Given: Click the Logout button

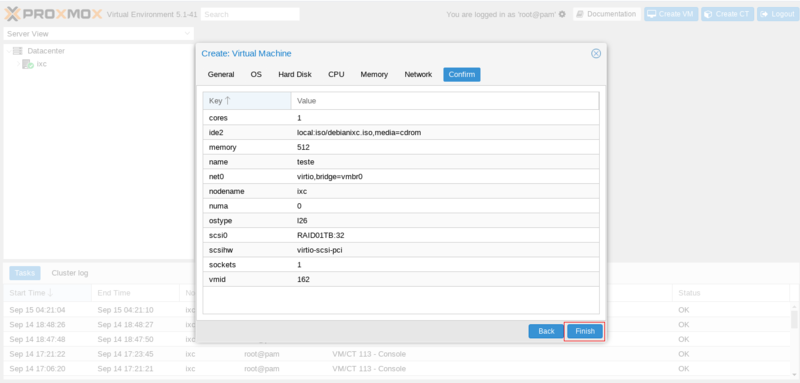Looking at the screenshot, I should 777,14.
